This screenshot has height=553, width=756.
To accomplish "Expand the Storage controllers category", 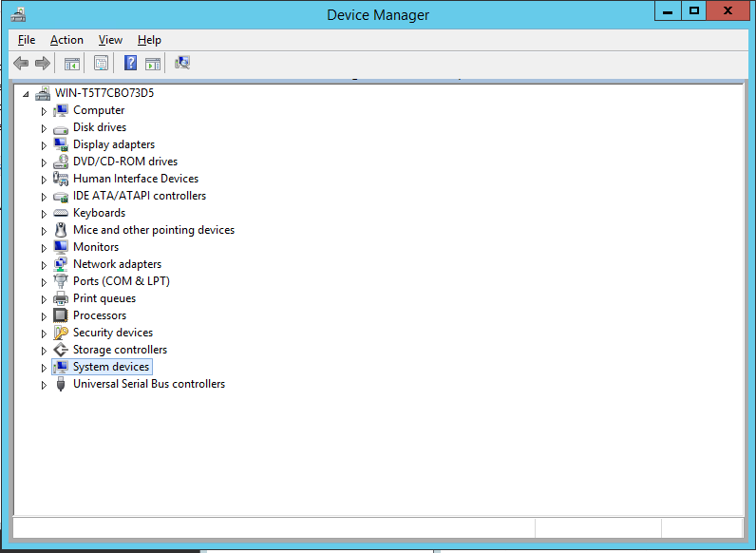I will pos(44,351).
